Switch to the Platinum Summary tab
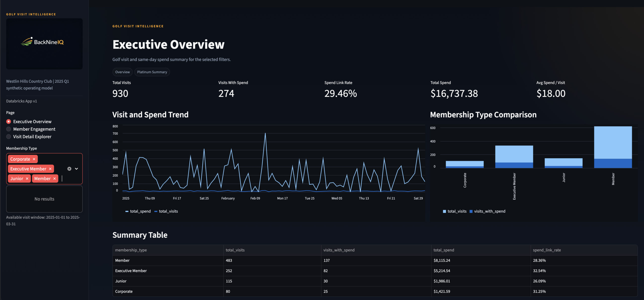 tap(152, 72)
